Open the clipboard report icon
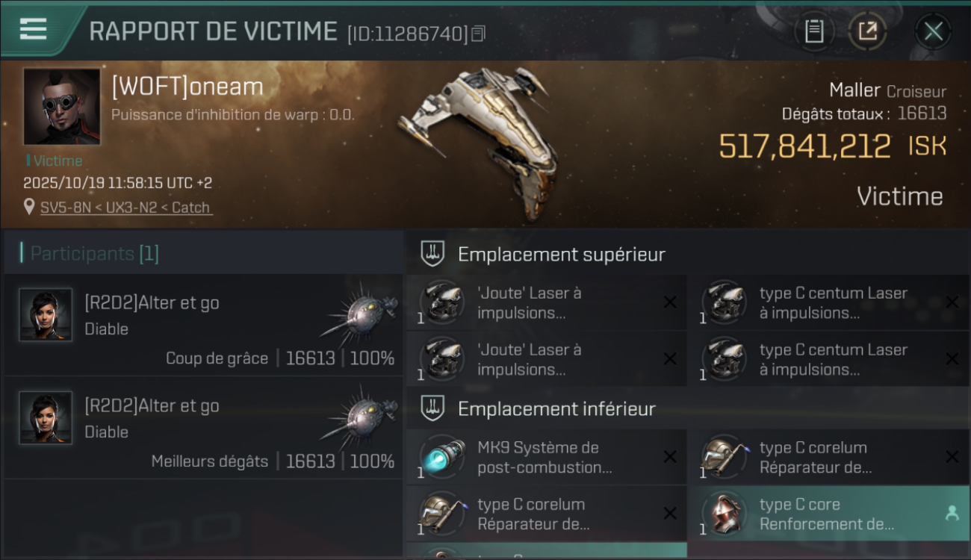This screenshot has width=971, height=560. pos(814,31)
